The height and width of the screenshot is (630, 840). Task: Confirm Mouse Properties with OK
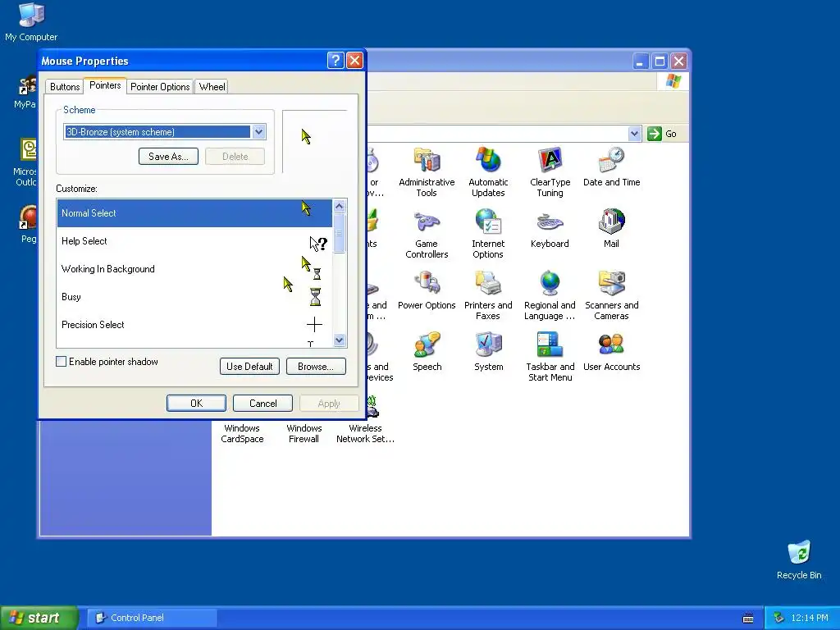click(x=196, y=404)
